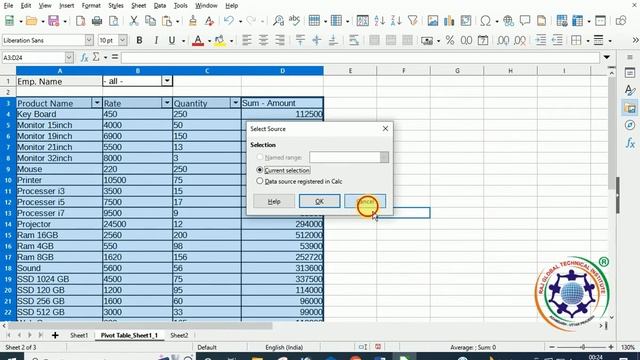Click the Copy icon
Screen dimensions: 640x360
pyautogui.click(x=150, y=21)
